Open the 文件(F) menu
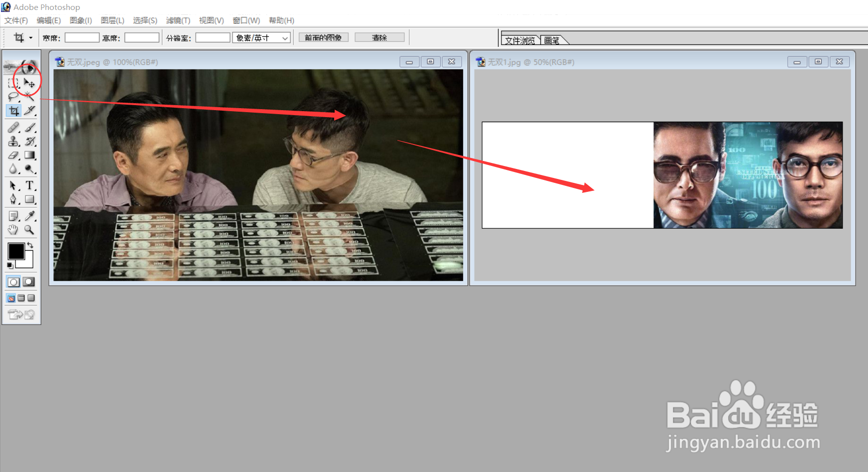Viewport: 868px width, 472px height. tap(16, 20)
